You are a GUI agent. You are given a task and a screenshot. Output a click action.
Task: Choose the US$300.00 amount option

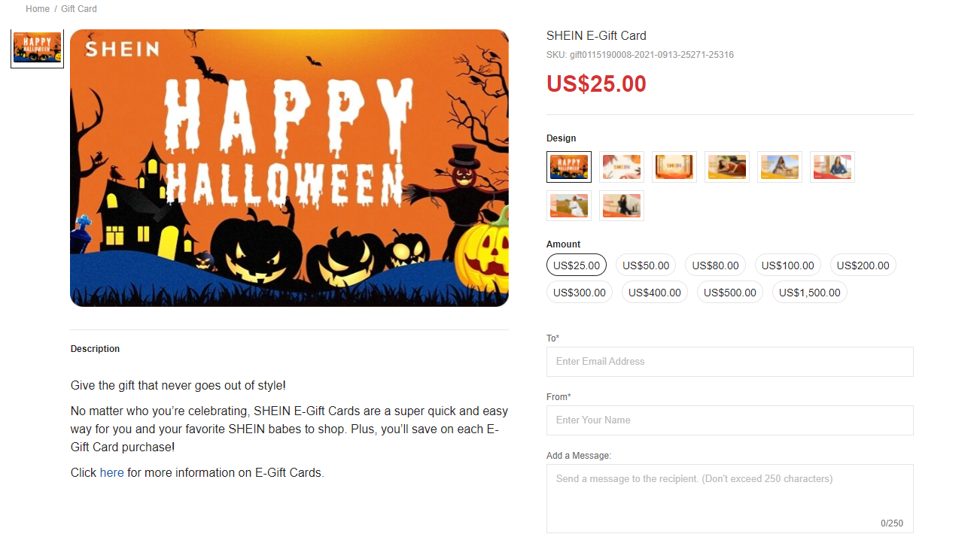point(580,293)
